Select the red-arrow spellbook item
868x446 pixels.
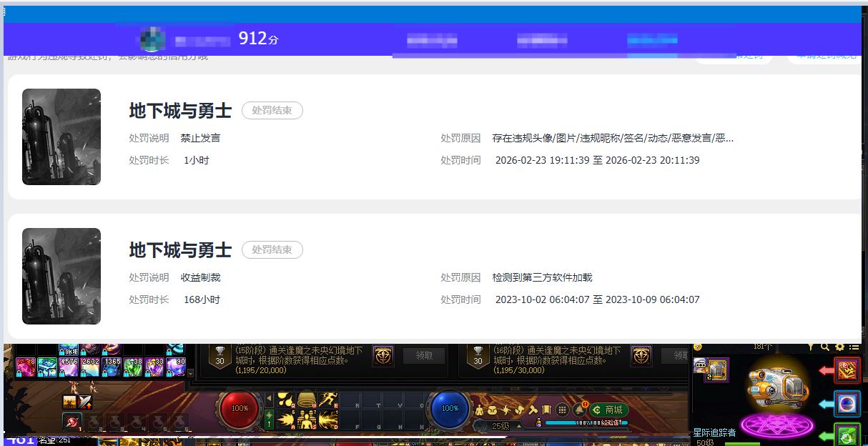847,370
